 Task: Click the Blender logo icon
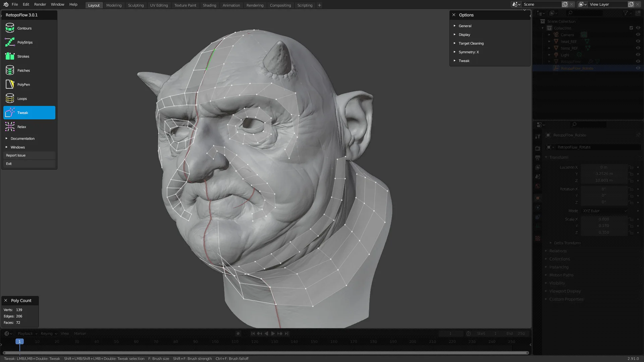pos(6,4)
